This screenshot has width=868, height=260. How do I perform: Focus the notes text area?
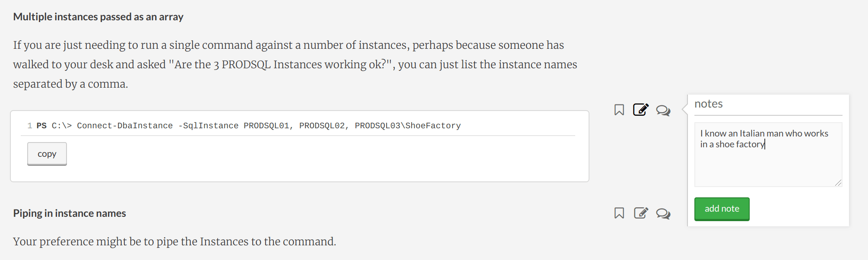point(768,155)
